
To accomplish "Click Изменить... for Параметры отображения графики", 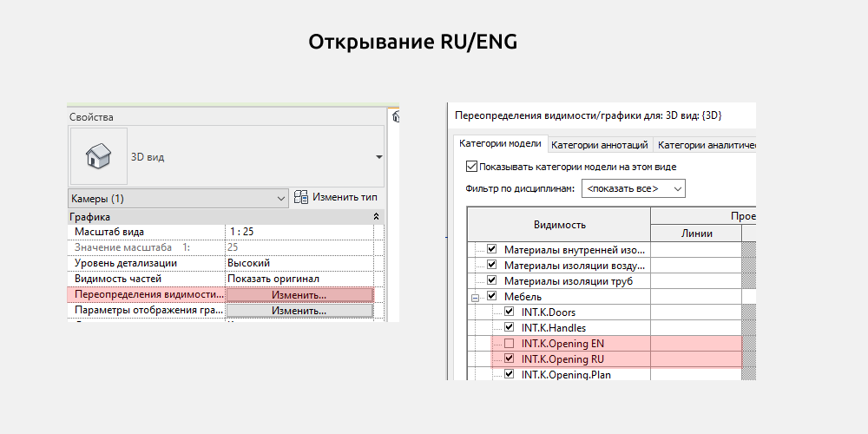I will point(299,311).
